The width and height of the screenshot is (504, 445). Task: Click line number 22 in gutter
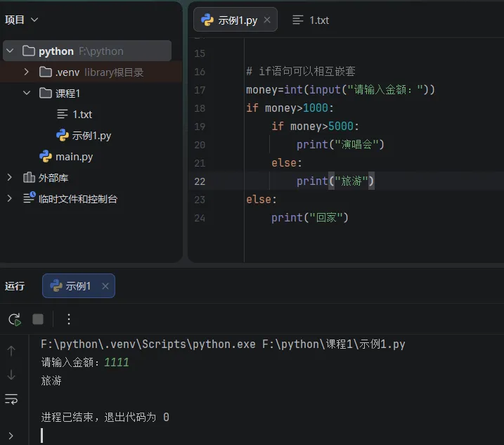[x=200, y=181]
